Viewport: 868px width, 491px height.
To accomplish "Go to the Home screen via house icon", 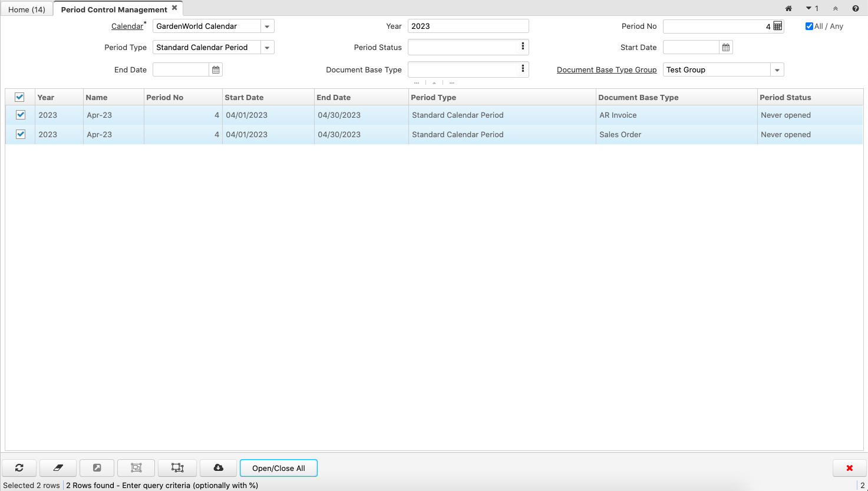I will [788, 8].
